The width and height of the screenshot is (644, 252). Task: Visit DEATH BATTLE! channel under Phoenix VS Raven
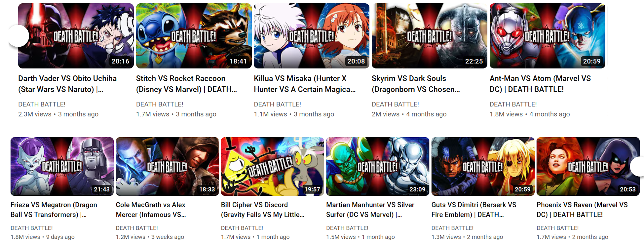pos(558,228)
